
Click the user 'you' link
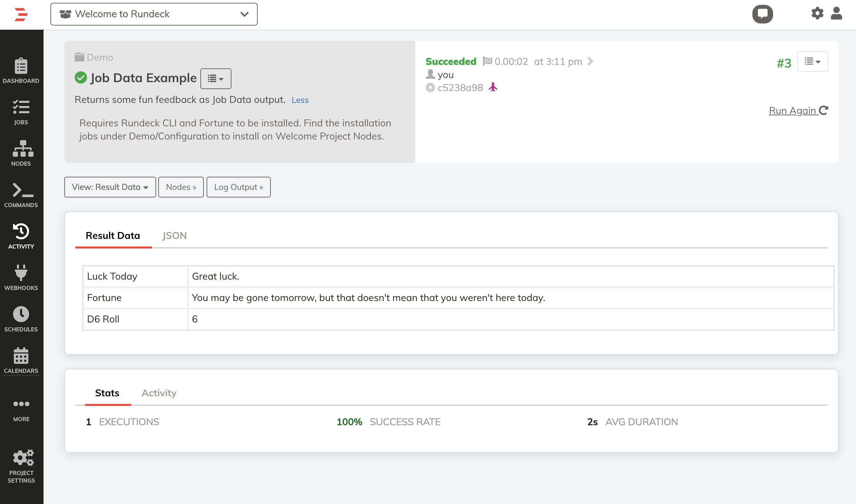tap(446, 75)
